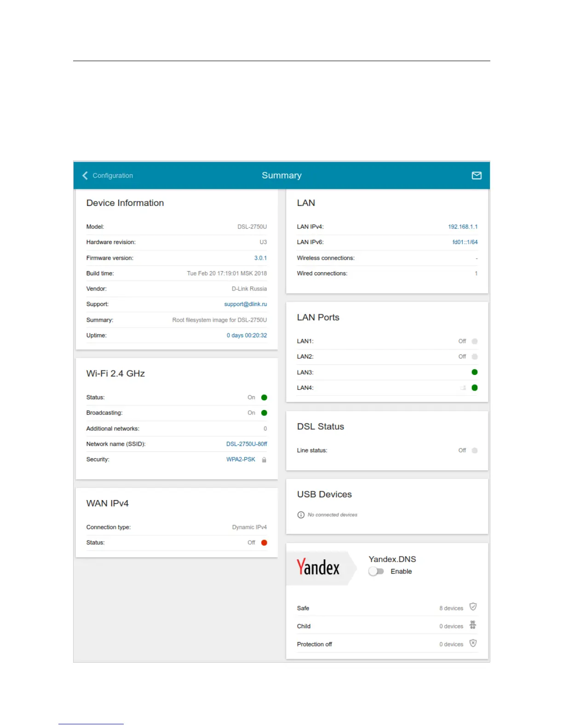Enable the Yandex.DNS toggle switch
This screenshot has height=728, width=563.
376,571
